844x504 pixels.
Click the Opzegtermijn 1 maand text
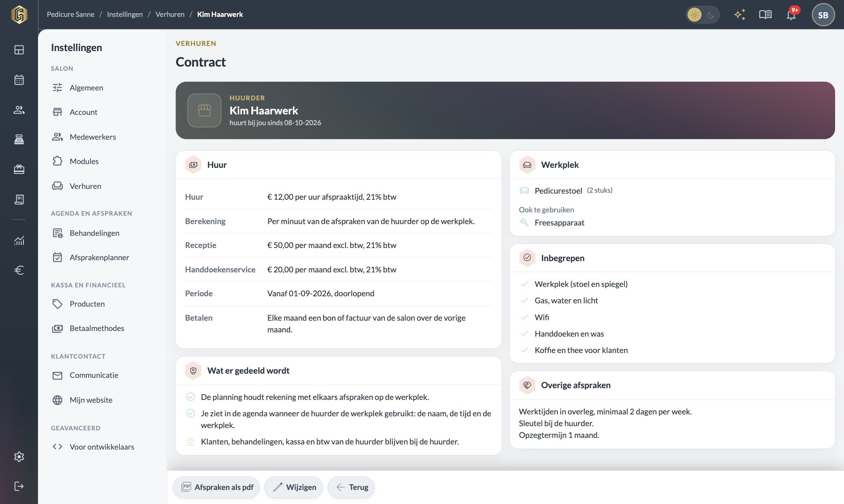tap(559, 435)
